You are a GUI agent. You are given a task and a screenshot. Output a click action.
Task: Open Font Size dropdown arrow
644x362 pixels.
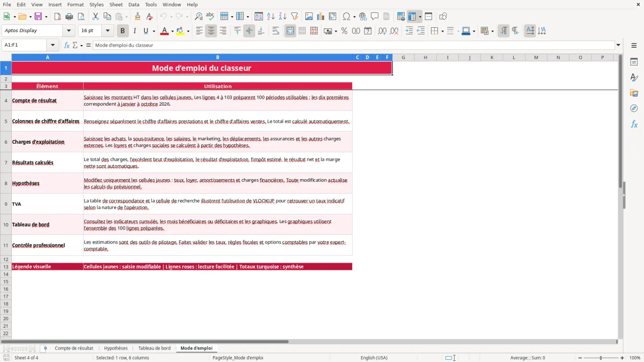click(x=107, y=31)
